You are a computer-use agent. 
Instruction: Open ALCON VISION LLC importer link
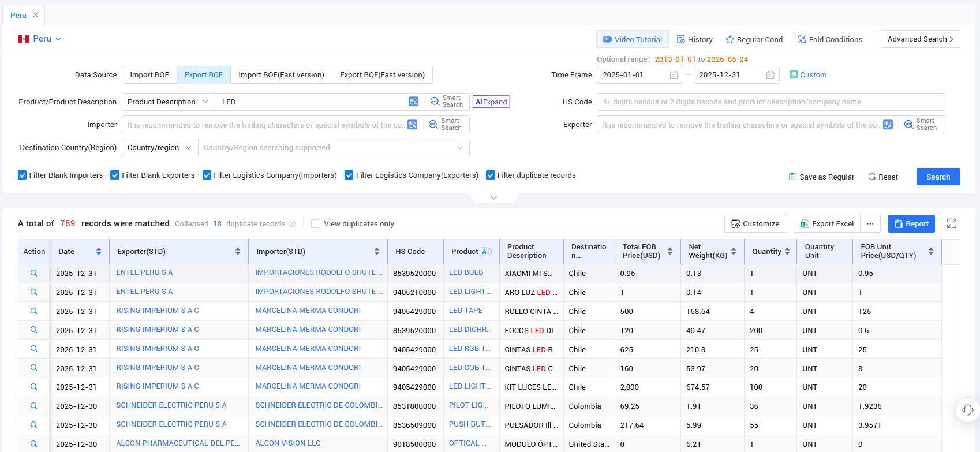coord(288,443)
